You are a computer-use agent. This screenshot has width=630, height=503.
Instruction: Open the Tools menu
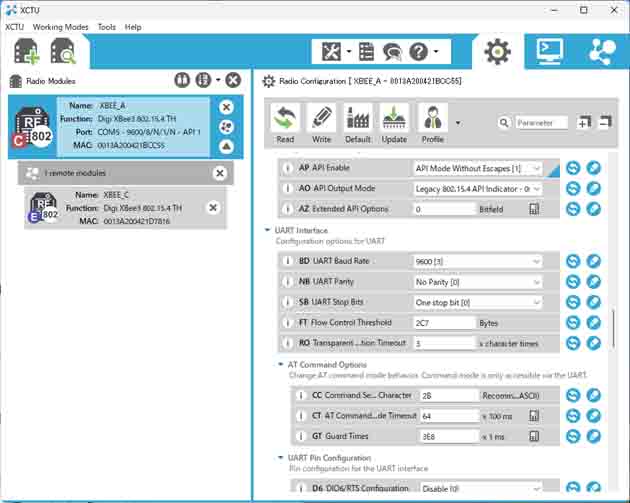click(x=106, y=27)
